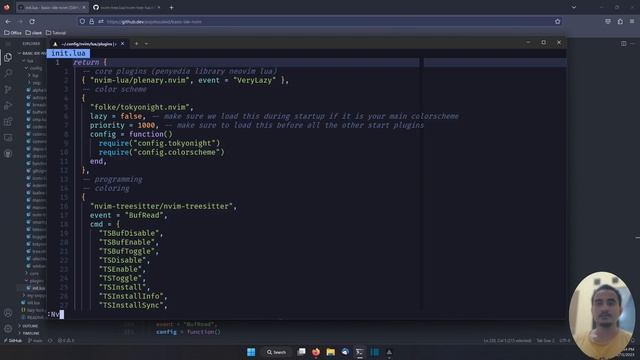The width and height of the screenshot is (640, 360).
Task: Open the Manage gear menu
Action: click(x=8, y=329)
